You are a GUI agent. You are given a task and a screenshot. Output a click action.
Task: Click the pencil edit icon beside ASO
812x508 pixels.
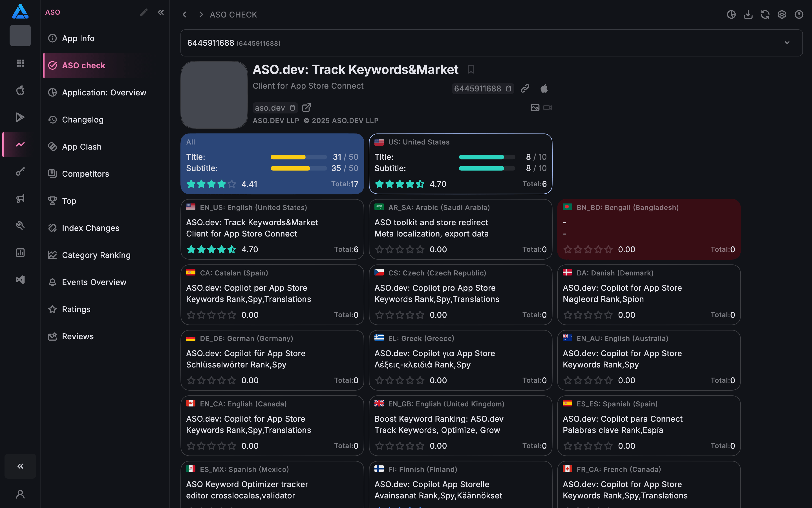144,12
